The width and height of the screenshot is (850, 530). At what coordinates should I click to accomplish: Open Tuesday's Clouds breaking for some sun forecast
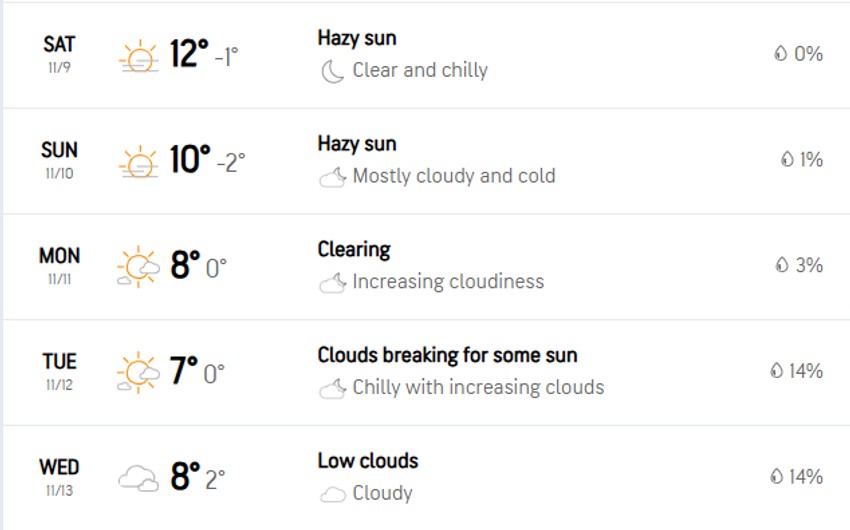click(447, 355)
